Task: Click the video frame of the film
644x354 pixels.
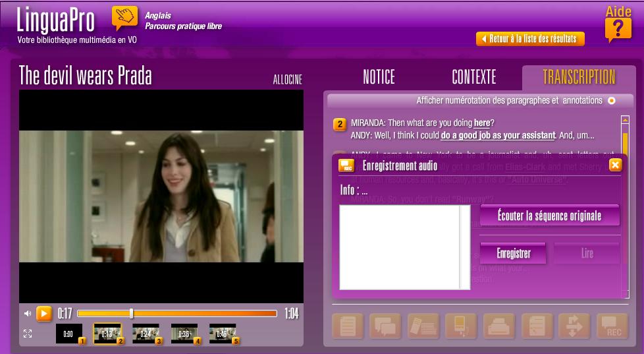Action: [x=161, y=196]
